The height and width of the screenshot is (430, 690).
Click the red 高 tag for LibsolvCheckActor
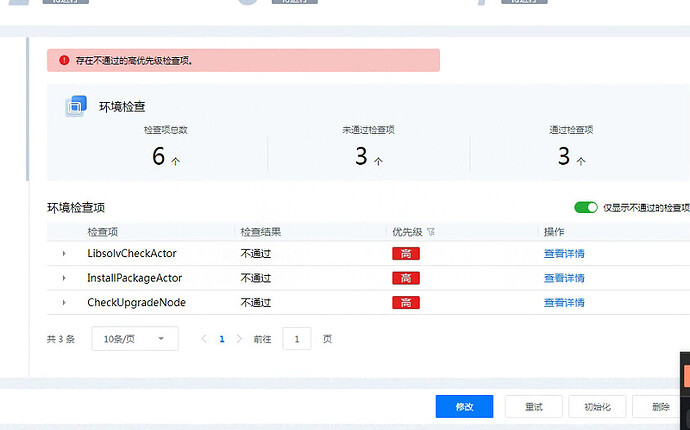coord(405,254)
